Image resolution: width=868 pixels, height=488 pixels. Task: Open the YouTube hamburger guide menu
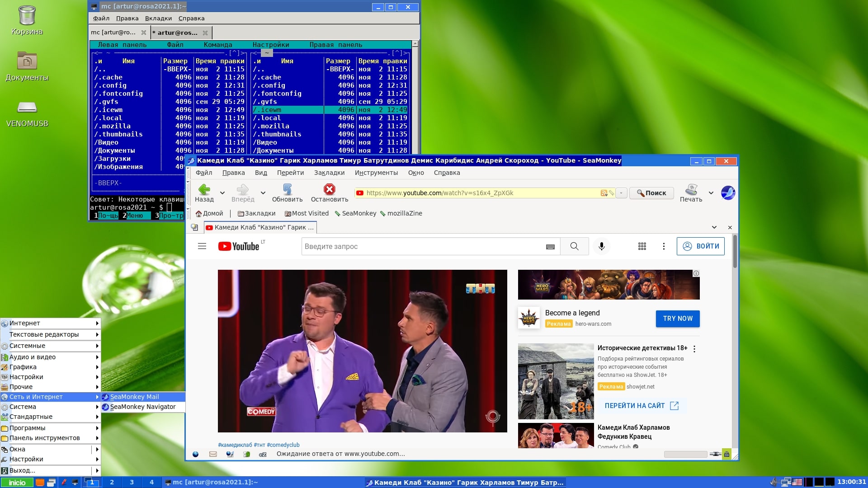tap(202, 246)
